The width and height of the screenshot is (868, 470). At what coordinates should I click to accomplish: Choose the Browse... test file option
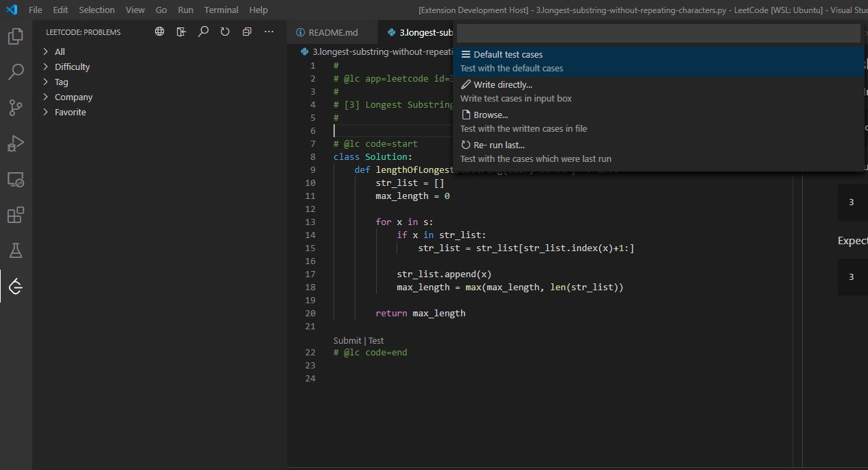tap(658, 121)
